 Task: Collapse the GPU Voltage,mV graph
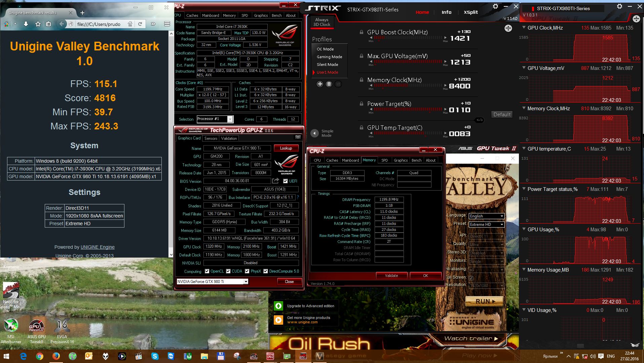(x=524, y=68)
